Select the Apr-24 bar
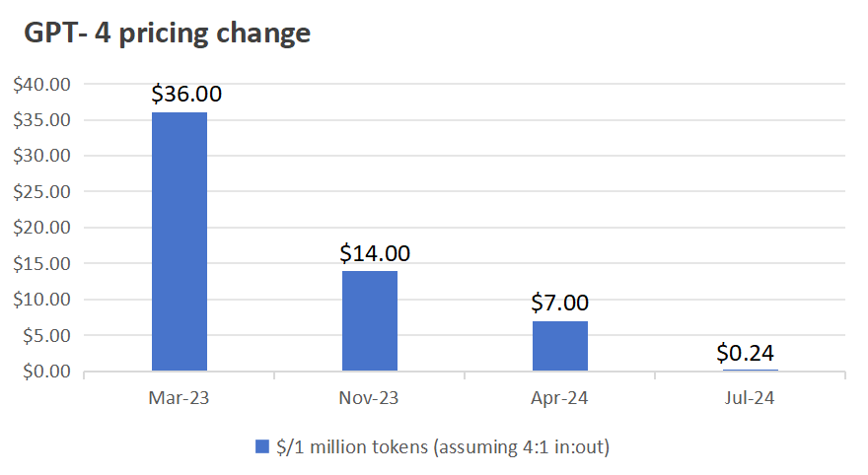Image resolution: width=868 pixels, height=475 pixels. [560, 346]
